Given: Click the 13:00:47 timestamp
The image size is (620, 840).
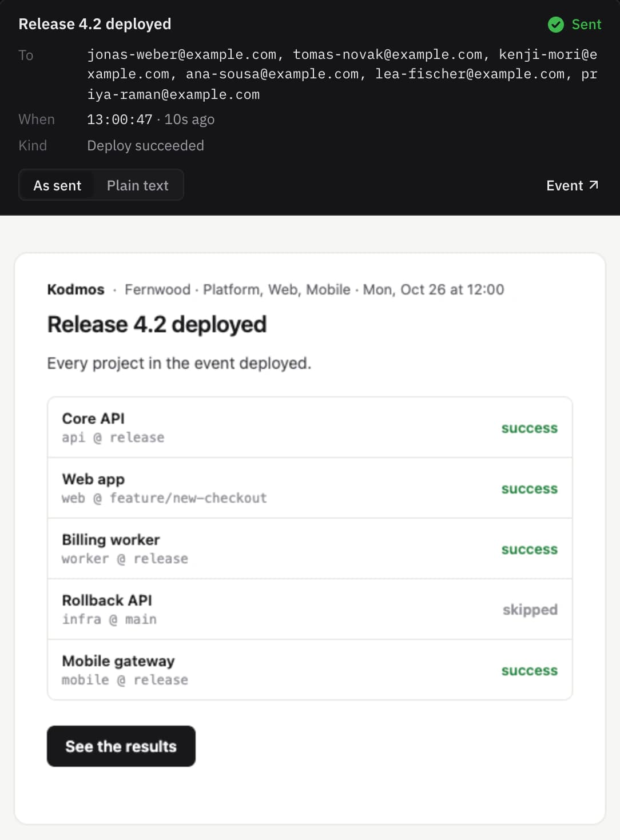Looking at the screenshot, I should click(120, 120).
